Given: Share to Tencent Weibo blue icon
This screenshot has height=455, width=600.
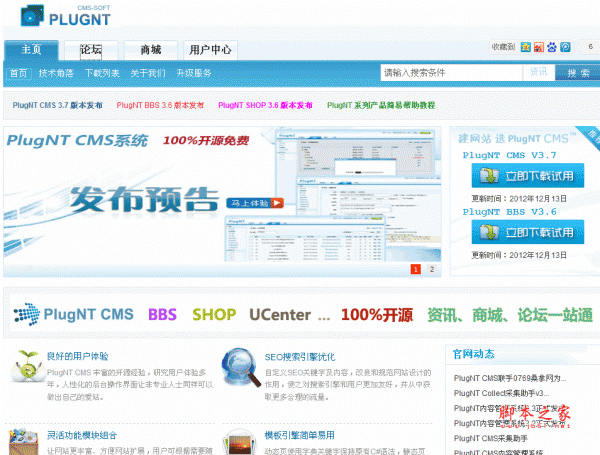Looking at the screenshot, I should point(565,47).
